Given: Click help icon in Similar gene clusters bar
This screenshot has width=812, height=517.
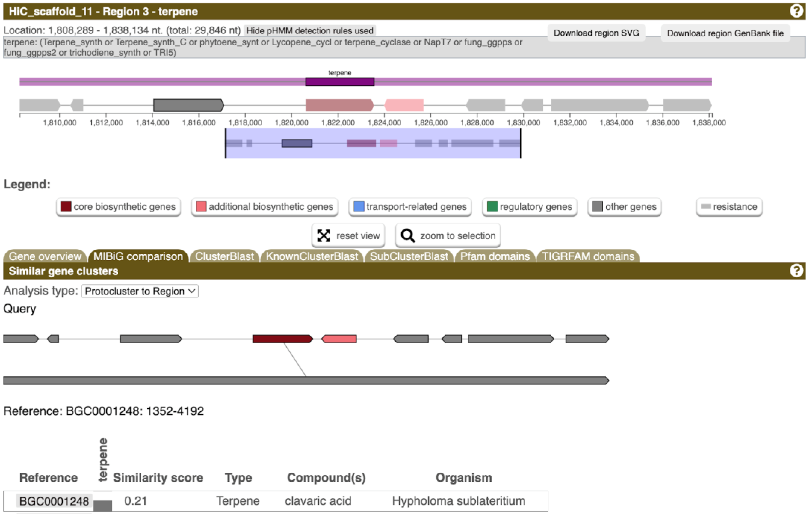Looking at the screenshot, I should [x=796, y=271].
